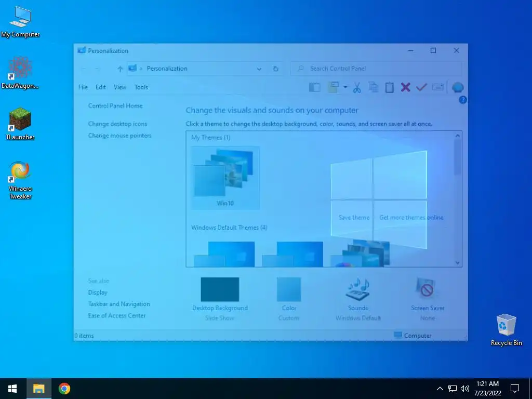This screenshot has width=532, height=399.
Task: Open the Edit menu
Action: (x=100, y=87)
